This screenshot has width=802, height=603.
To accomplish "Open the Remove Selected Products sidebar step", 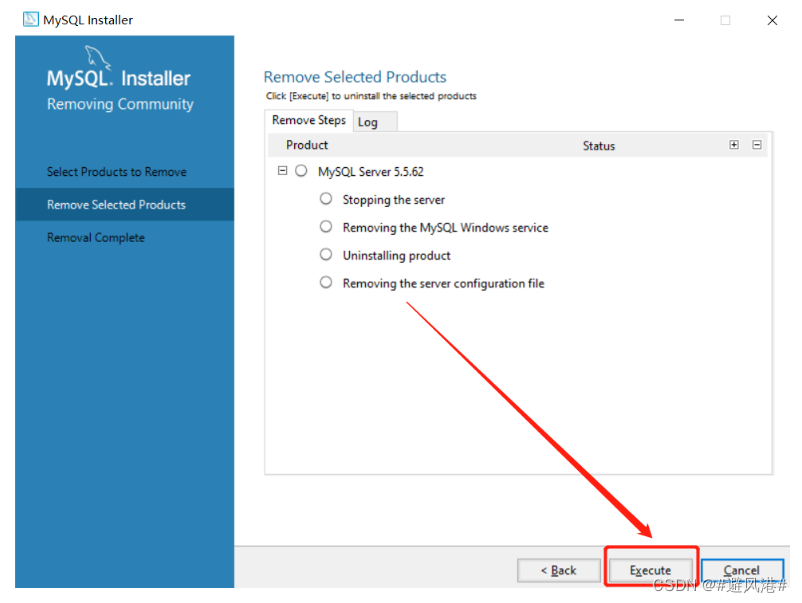I will 125,205.
